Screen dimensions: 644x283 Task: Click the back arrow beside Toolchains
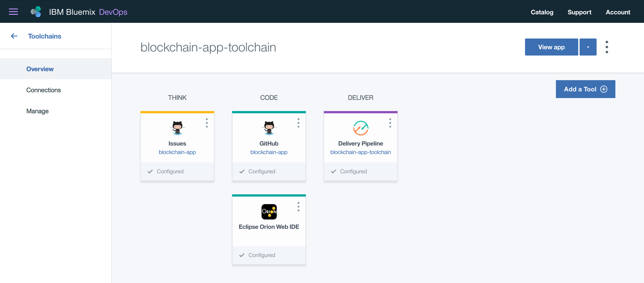pyautogui.click(x=14, y=36)
